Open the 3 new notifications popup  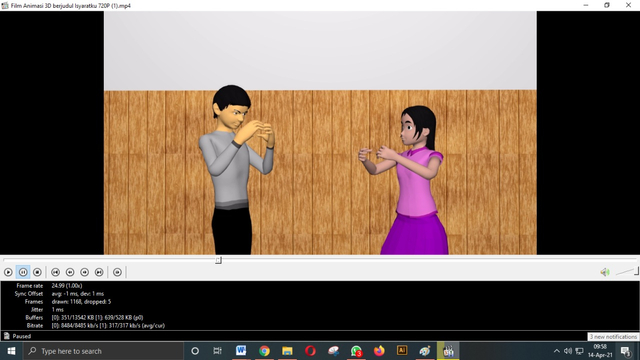point(613,337)
